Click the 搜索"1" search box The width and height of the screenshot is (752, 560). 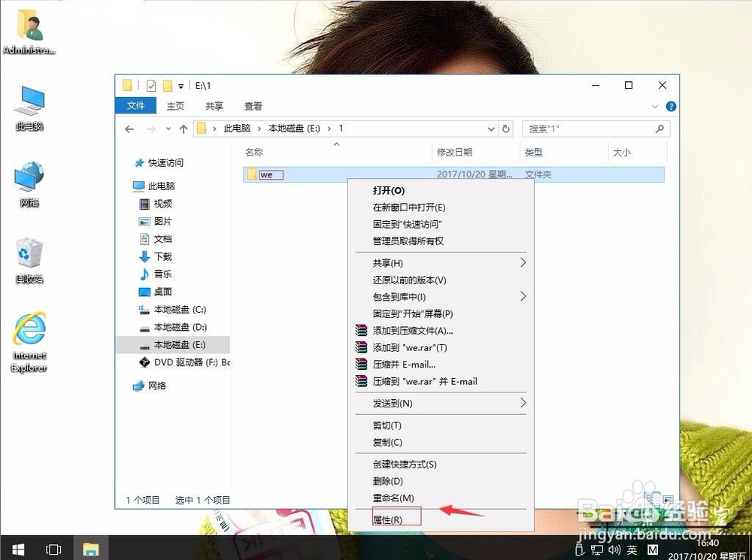[x=596, y=129]
